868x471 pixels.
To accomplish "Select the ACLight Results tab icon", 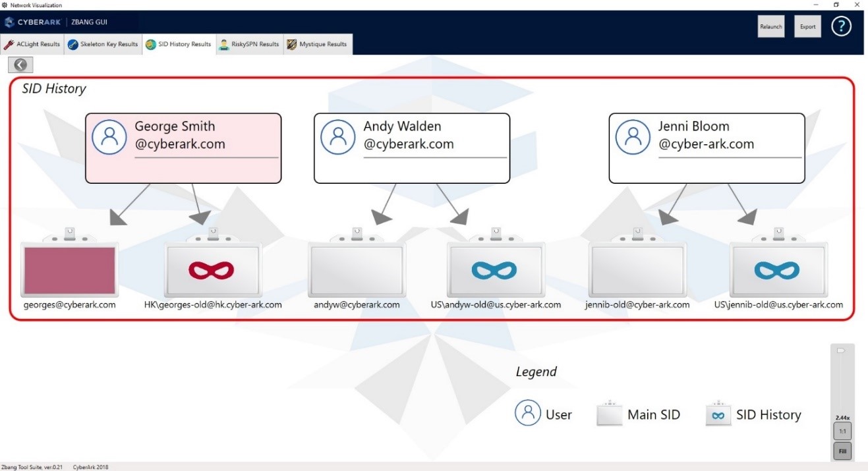I will pos(9,44).
